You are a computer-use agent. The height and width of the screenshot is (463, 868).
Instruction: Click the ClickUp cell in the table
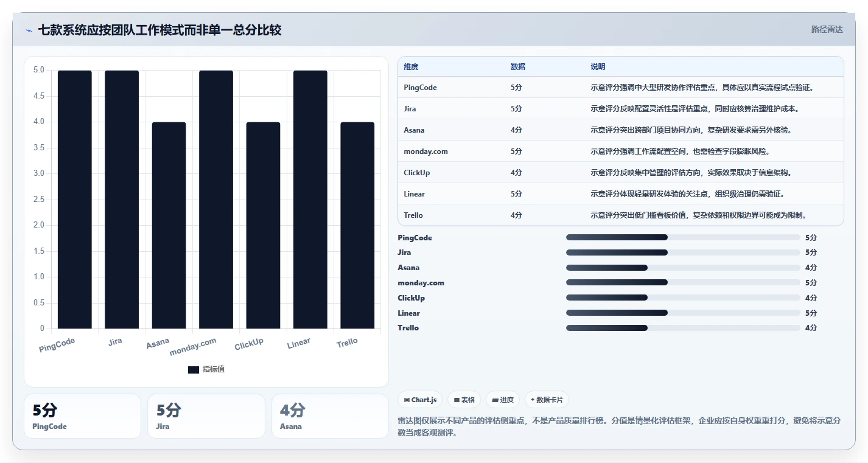coord(416,173)
